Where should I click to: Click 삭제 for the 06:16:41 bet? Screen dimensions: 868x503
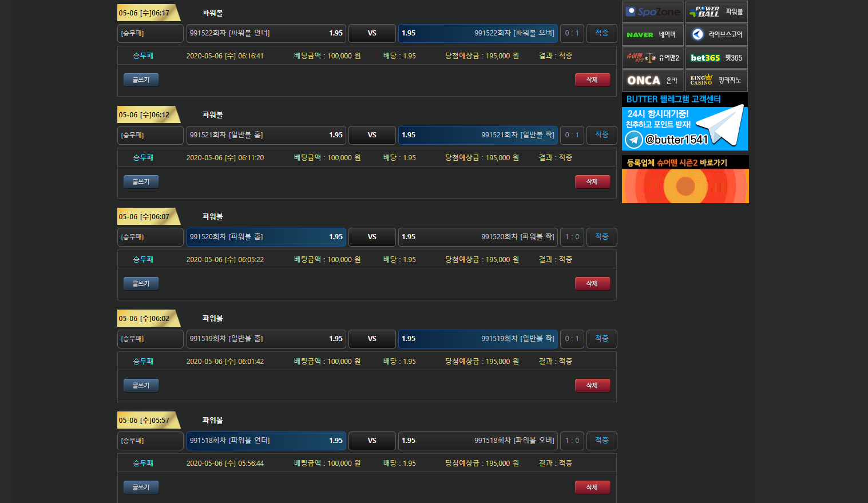coord(592,80)
